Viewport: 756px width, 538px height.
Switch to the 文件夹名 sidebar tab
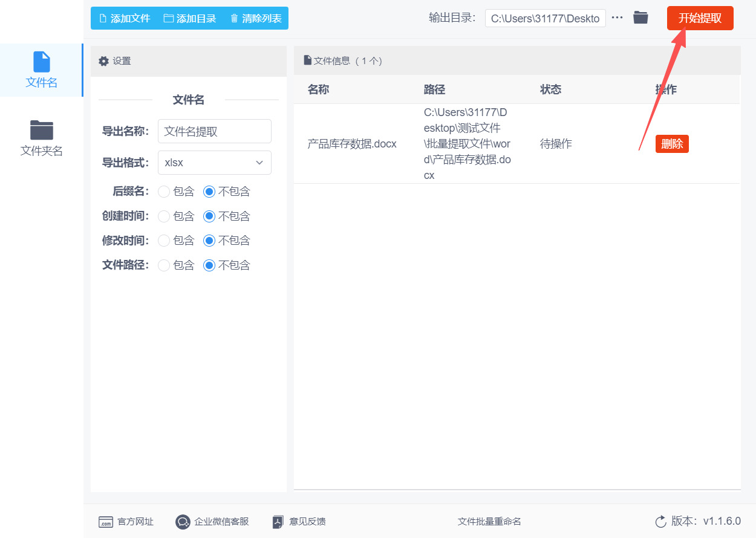point(41,138)
